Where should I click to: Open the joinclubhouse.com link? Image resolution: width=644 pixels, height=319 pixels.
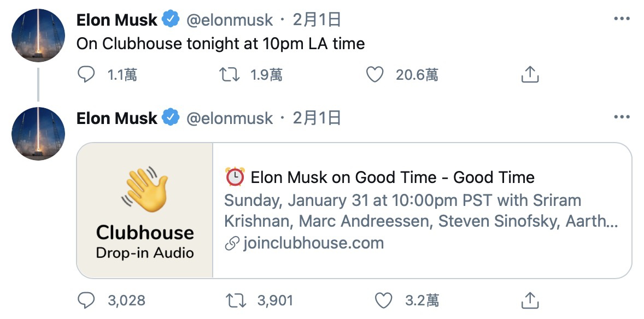[313, 243]
